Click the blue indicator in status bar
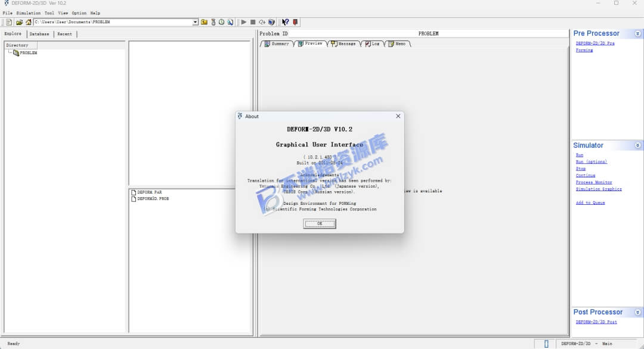The image size is (644, 349). click(546, 344)
